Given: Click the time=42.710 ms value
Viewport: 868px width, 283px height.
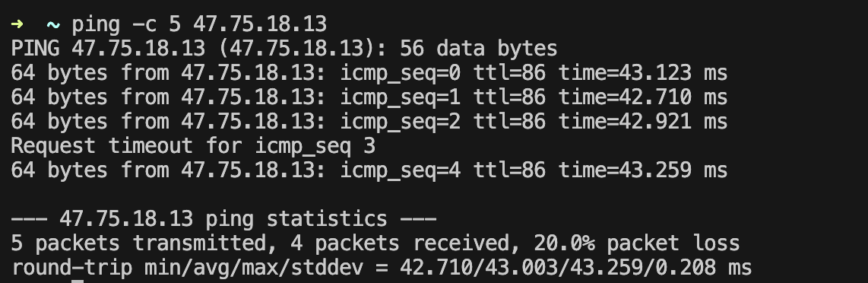Looking at the screenshot, I should pyautogui.click(x=643, y=97).
